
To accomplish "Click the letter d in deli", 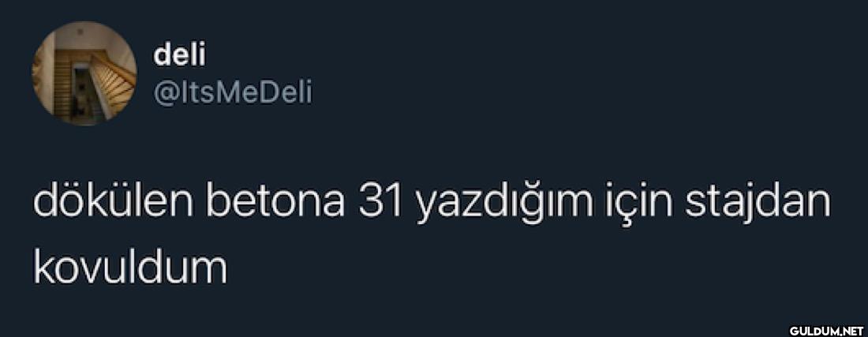I will pos(163,55).
